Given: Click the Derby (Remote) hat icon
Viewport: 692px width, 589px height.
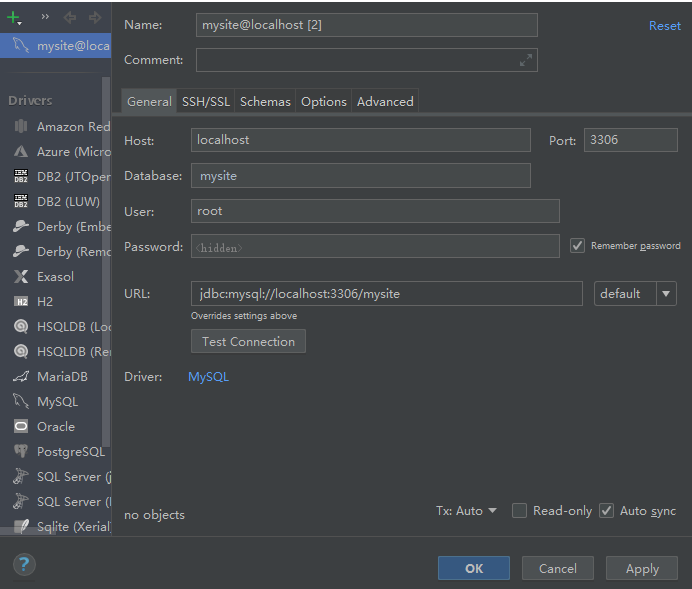Looking at the screenshot, I should pos(21,251).
